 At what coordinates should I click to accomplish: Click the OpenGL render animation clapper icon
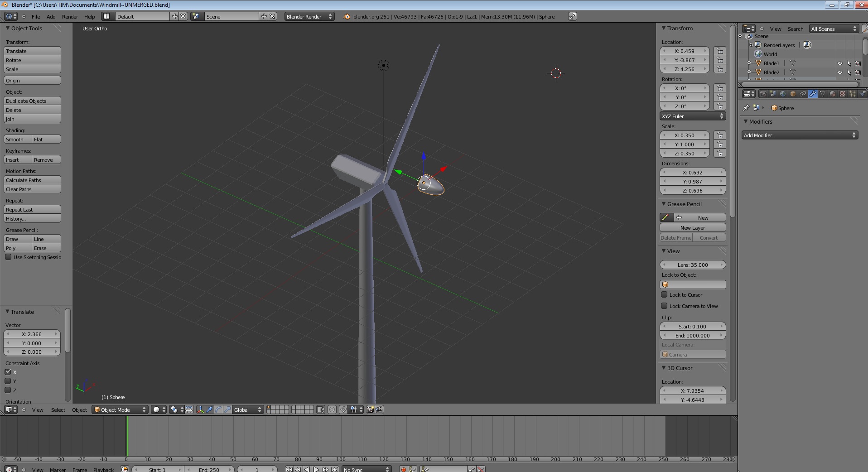[380, 409]
